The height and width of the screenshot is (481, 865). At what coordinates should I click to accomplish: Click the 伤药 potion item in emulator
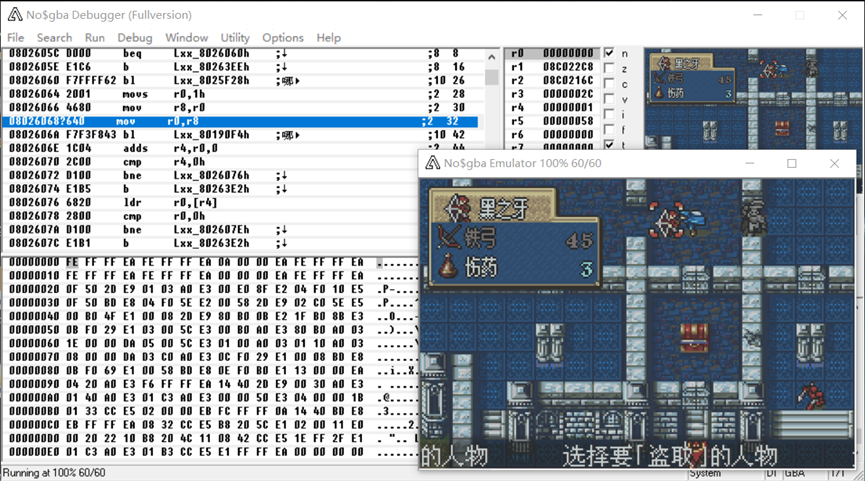click(515, 268)
